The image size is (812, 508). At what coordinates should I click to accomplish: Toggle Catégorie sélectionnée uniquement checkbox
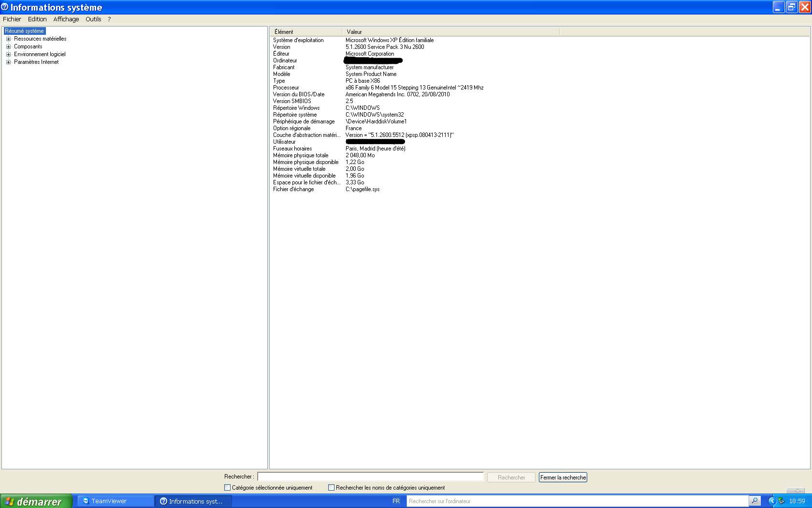click(228, 488)
